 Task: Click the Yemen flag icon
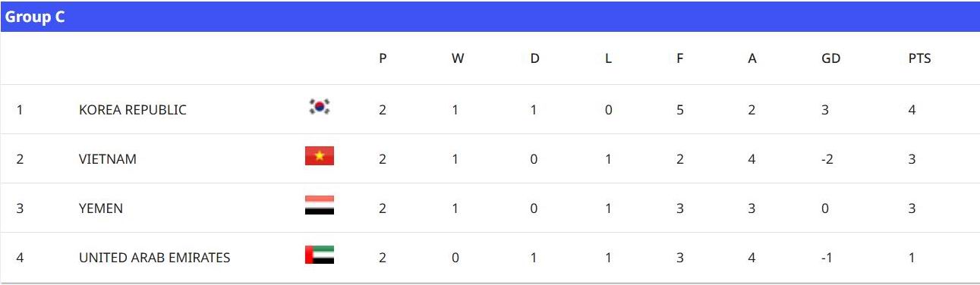(x=320, y=205)
